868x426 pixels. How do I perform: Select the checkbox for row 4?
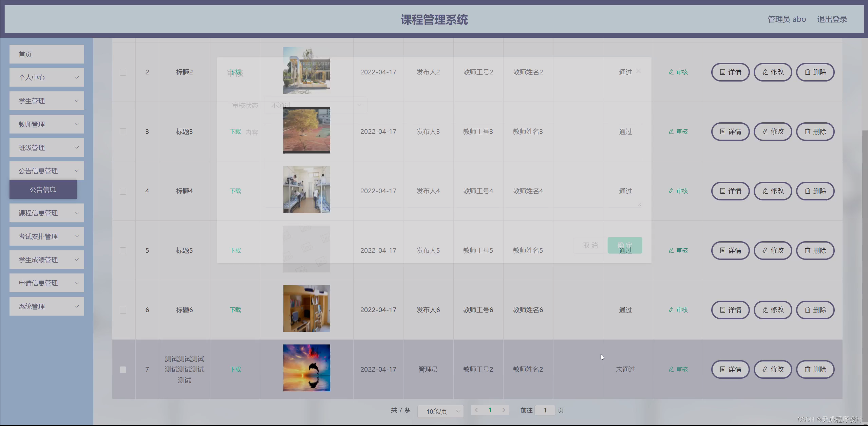pyautogui.click(x=123, y=191)
